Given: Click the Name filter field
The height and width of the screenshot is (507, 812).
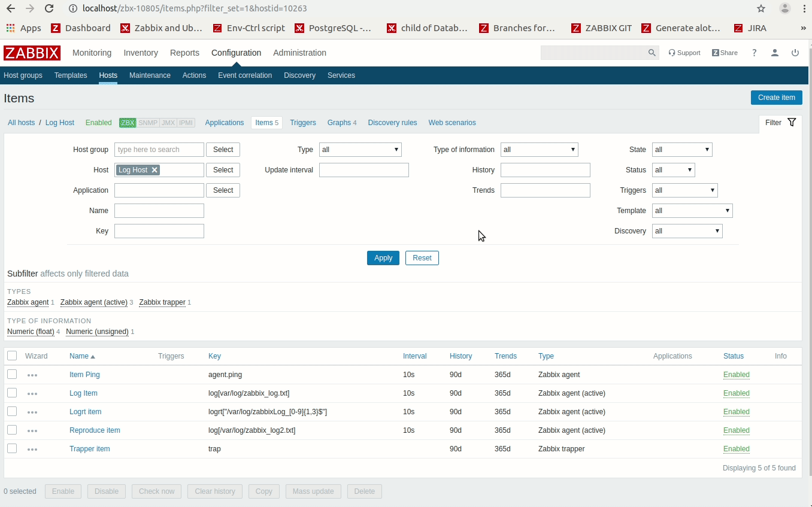Looking at the screenshot, I should pos(159,211).
